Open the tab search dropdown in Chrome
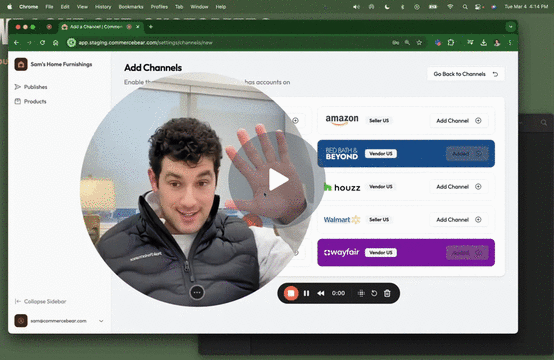Screen dimensions: 554x360 pyautogui.click(x=511, y=27)
